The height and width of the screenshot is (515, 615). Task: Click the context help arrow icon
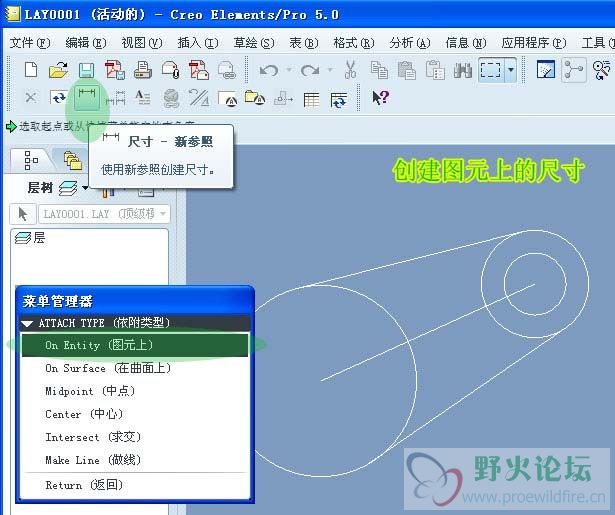point(380,97)
